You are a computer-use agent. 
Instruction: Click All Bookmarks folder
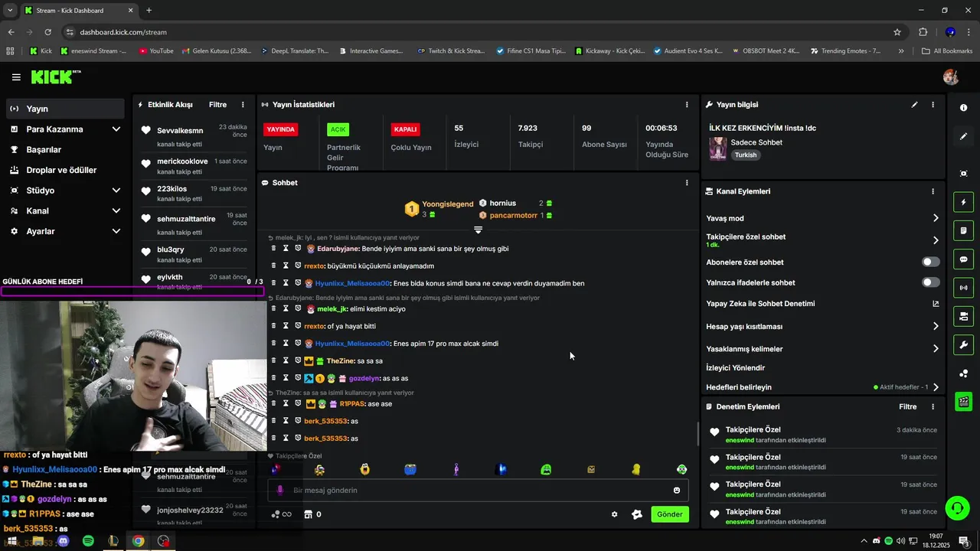[947, 51]
